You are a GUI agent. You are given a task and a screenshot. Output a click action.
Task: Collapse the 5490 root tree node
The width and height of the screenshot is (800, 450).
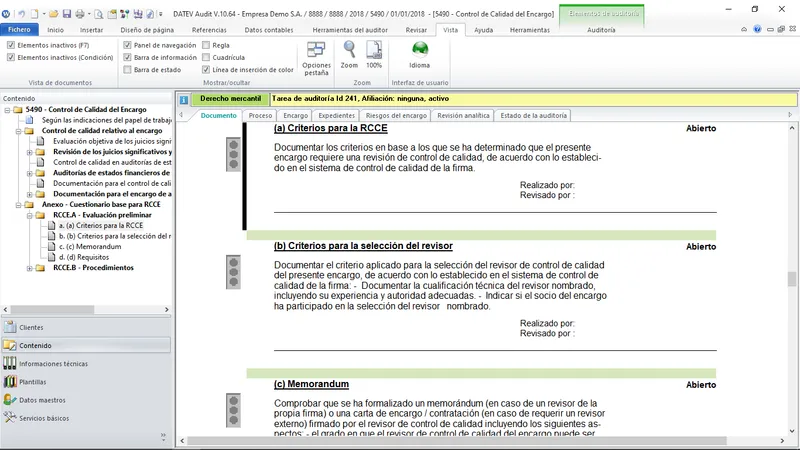click(7, 110)
